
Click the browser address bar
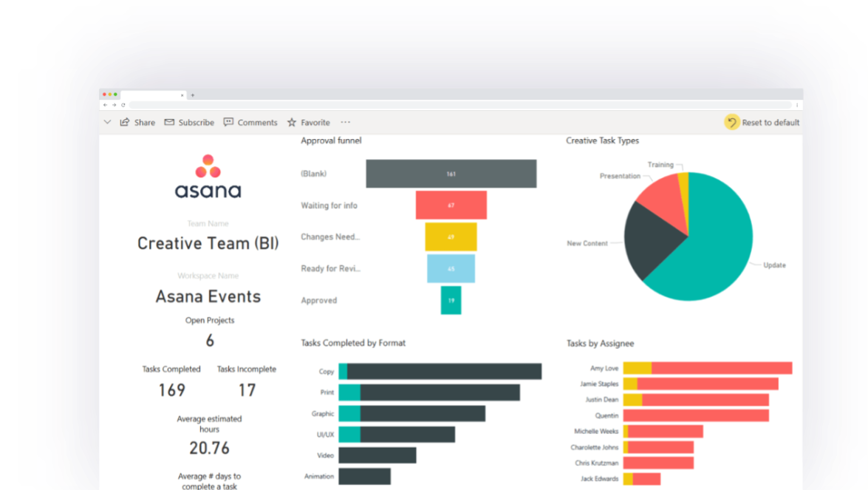pyautogui.click(x=460, y=105)
